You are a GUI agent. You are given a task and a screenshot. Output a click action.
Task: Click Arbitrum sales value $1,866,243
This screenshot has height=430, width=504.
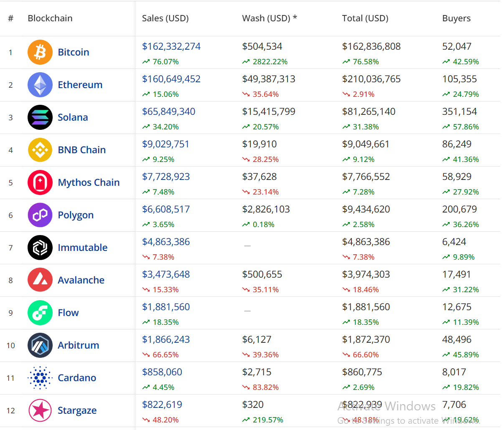[166, 339]
